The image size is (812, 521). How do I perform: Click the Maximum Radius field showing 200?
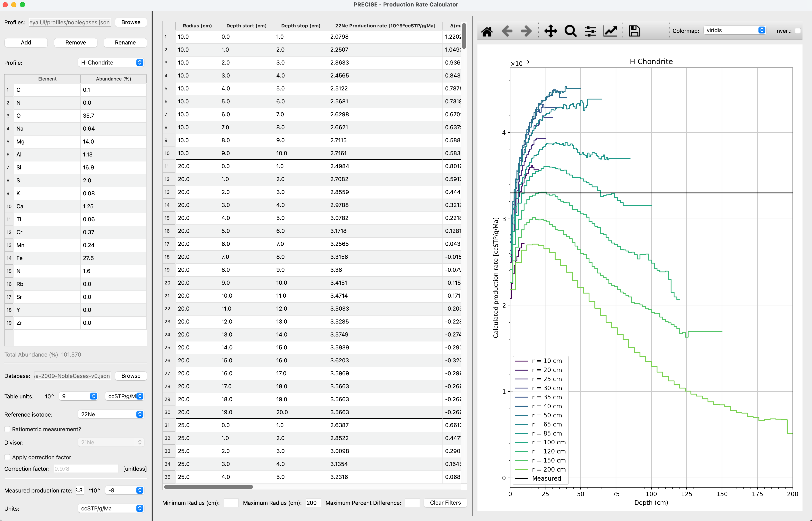click(313, 503)
